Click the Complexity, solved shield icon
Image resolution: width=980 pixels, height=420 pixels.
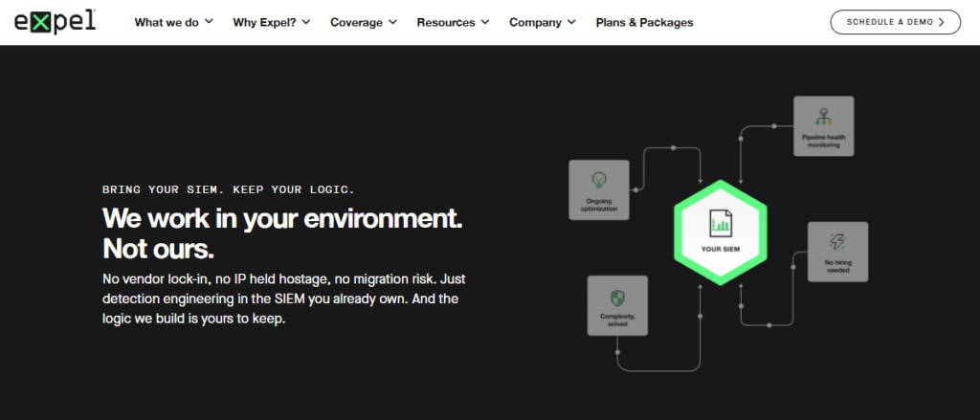pos(617,298)
